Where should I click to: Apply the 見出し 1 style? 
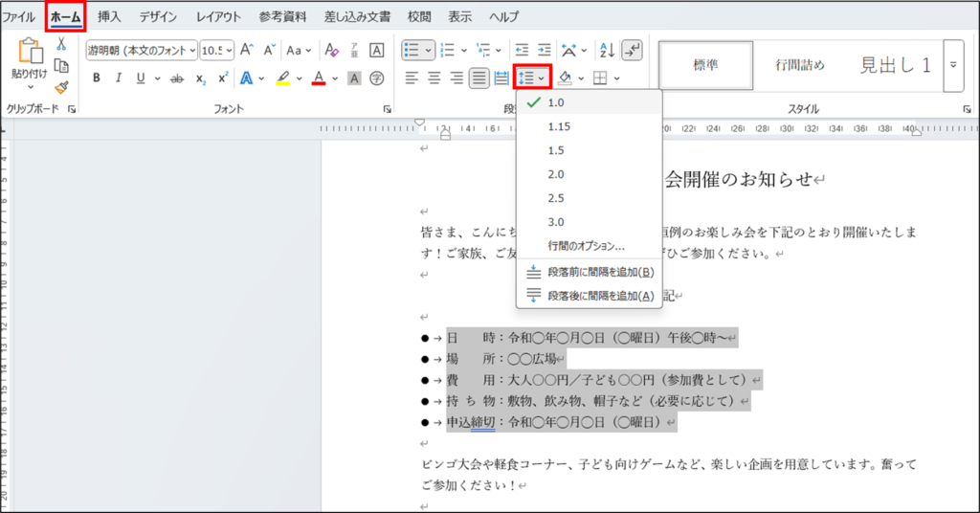click(x=896, y=65)
